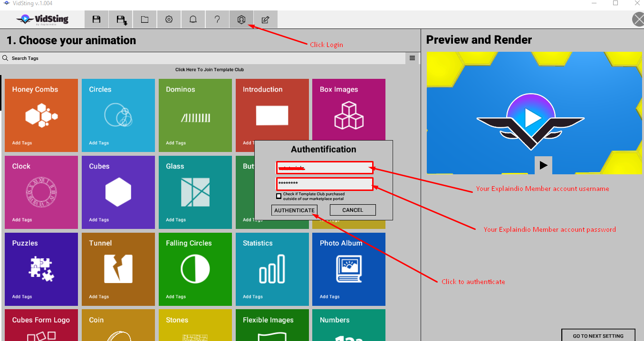
Task: Click the password field in Authentification
Action: click(325, 184)
